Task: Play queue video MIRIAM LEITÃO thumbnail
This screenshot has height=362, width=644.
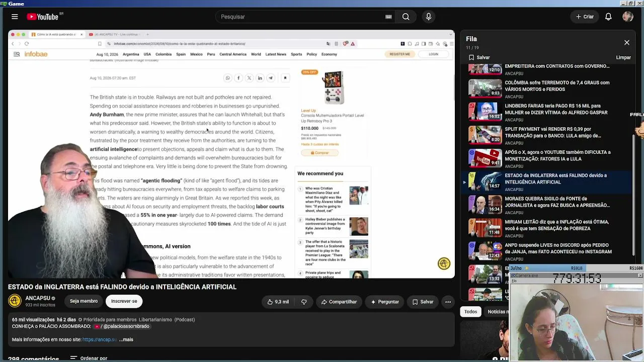Action: click(485, 227)
